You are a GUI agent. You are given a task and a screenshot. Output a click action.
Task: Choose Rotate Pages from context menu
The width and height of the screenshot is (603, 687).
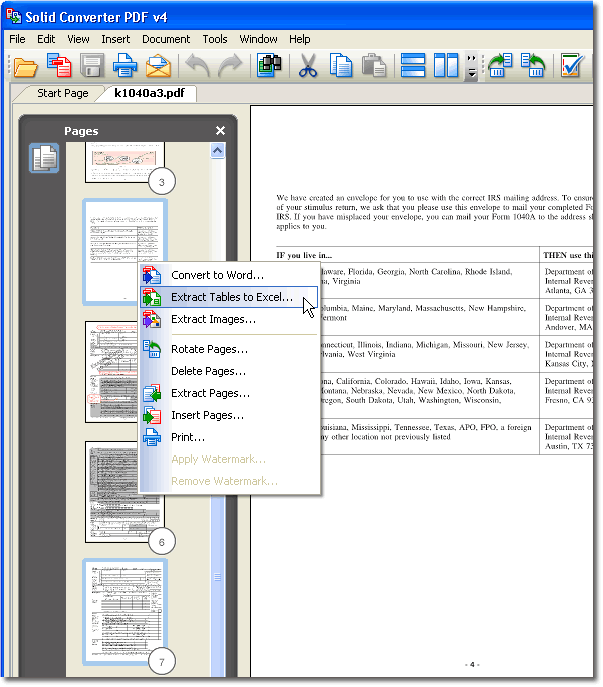[x=209, y=349]
